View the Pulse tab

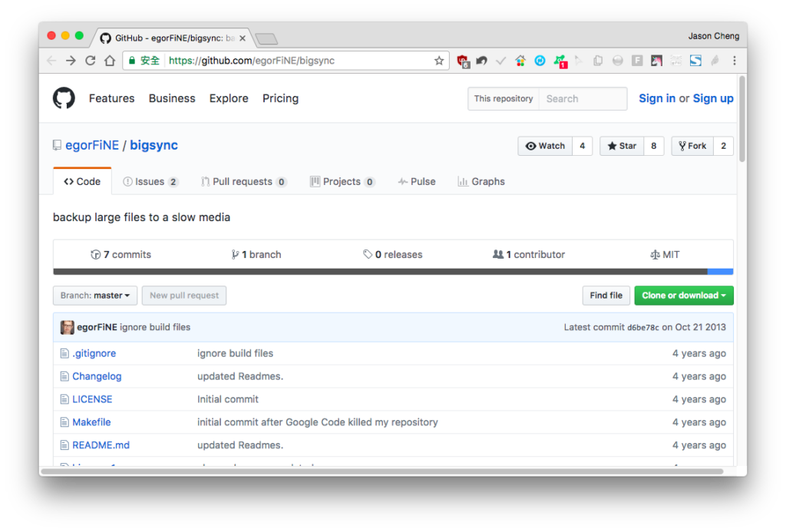click(x=417, y=181)
